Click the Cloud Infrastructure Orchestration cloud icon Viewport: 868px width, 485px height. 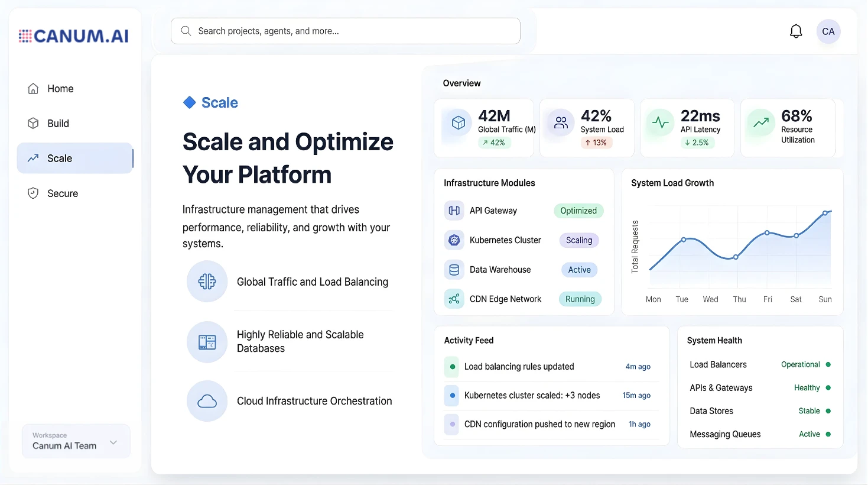pos(207,402)
